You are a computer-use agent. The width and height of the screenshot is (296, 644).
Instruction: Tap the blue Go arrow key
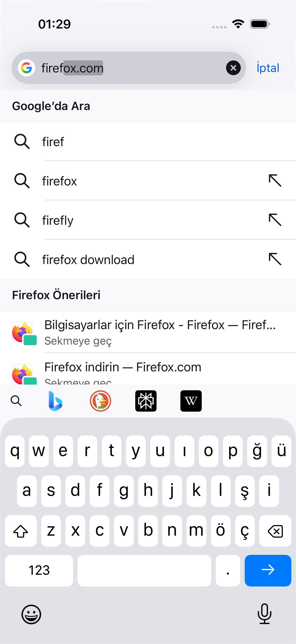tap(268, 570)
